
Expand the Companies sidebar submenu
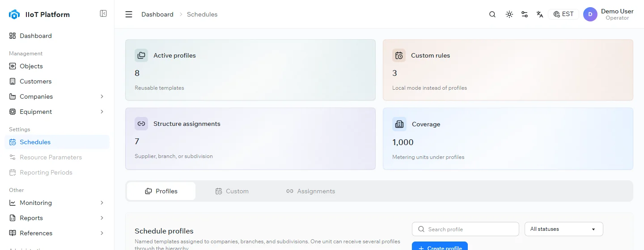coord(102,96)
